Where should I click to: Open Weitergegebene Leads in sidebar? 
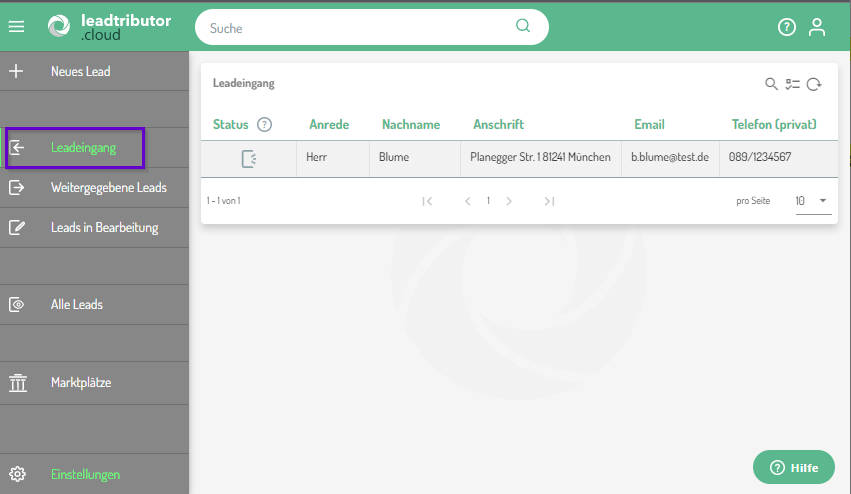pyautogui.click(x=108, y=188)
